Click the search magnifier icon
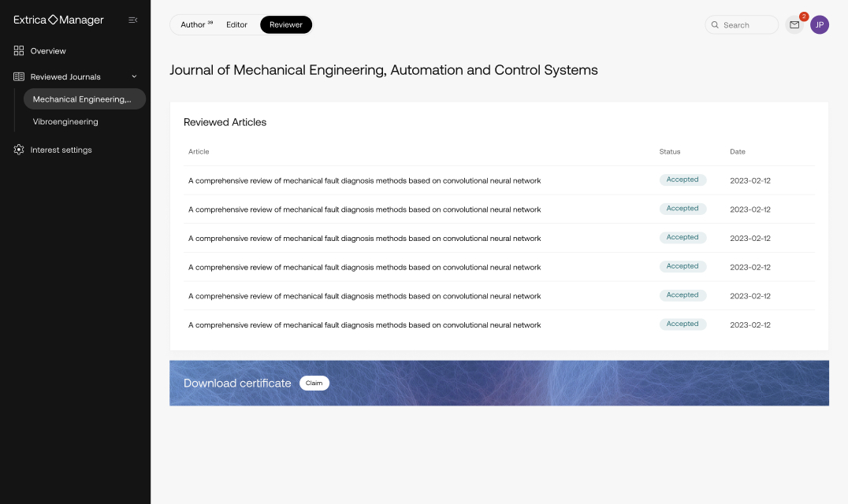 tap(715, 25)
